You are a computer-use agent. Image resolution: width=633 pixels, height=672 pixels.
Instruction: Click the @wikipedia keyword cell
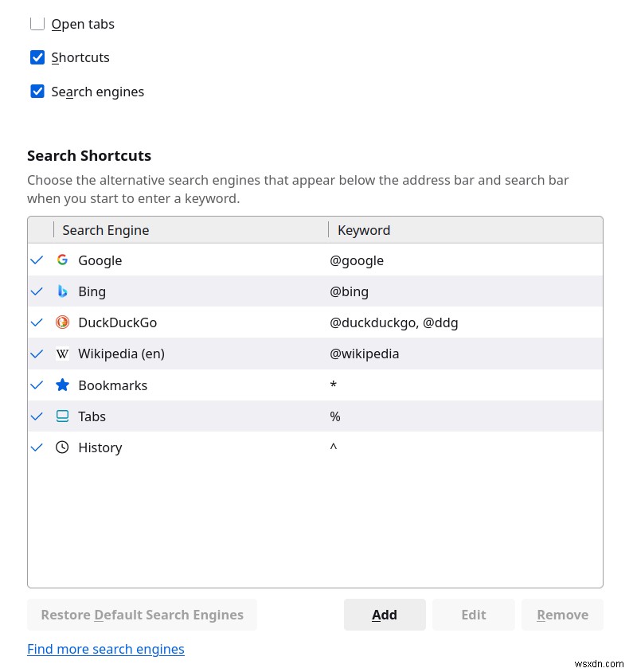(x=365, y=354)
